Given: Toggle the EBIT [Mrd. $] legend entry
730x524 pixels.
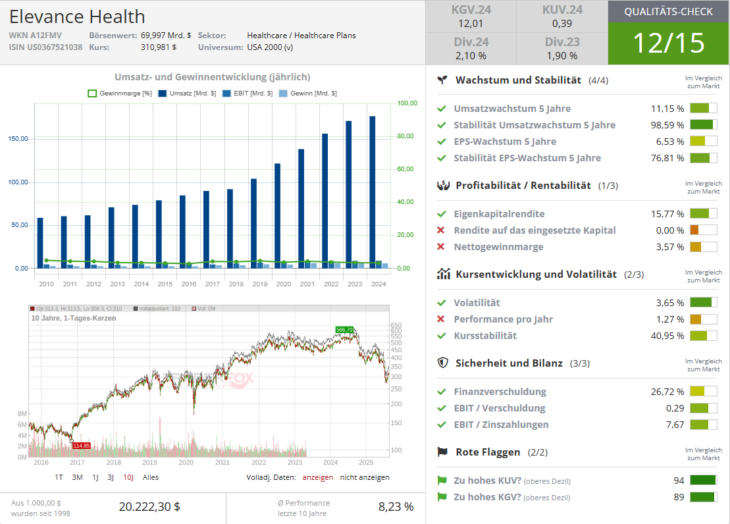Looking at the screenshot, I should coord(248,94).
